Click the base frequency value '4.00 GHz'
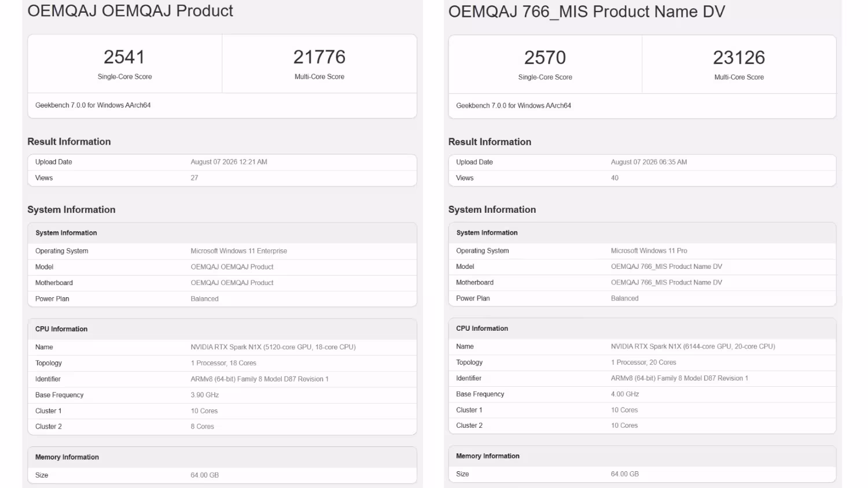This screenshot has width=868, height=488. 625,394
